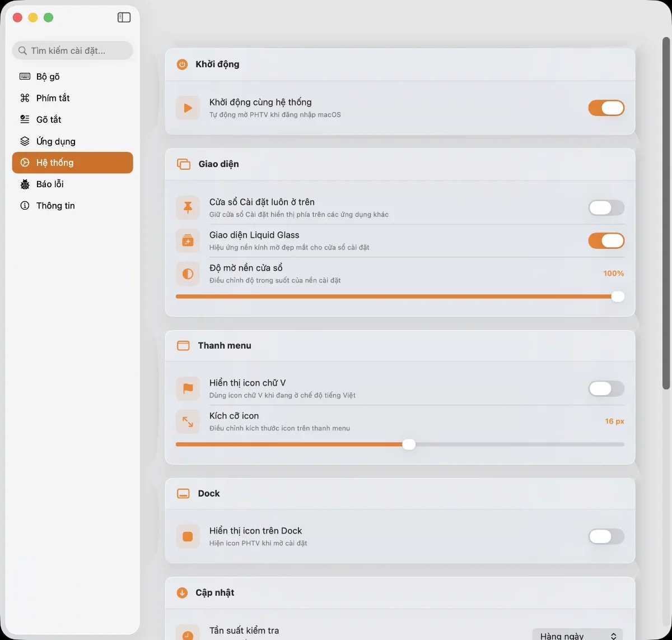Turn off Giao diện Liquid Glass switch
The height and width of the screenshot is (640, 672).
[x=606, y=241]
